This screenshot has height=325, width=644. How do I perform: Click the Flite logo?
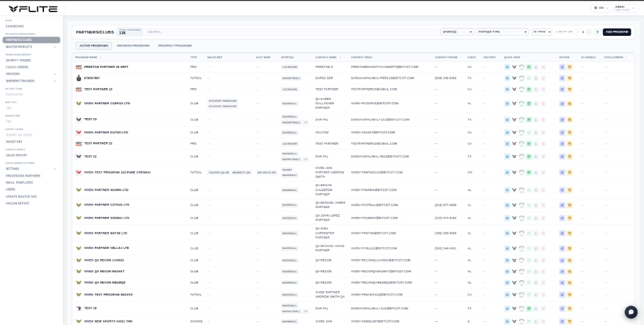pyautogui.click(x=33, y=9)
